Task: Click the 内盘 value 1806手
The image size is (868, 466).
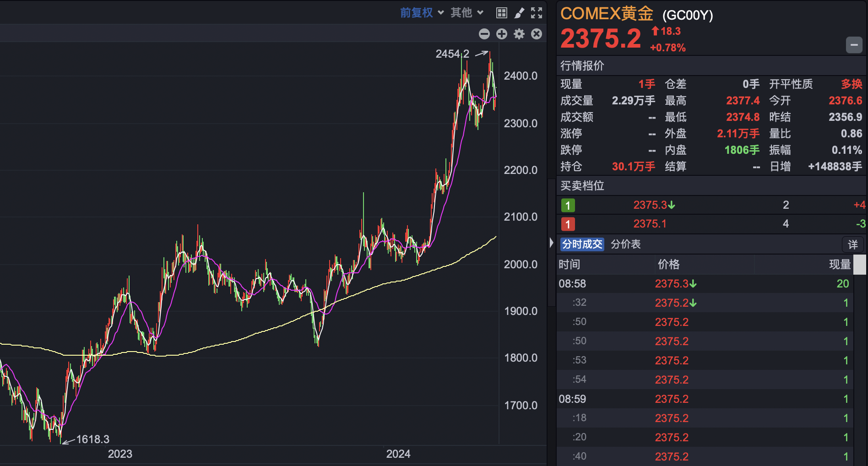Action: click(x=742, y=150)
